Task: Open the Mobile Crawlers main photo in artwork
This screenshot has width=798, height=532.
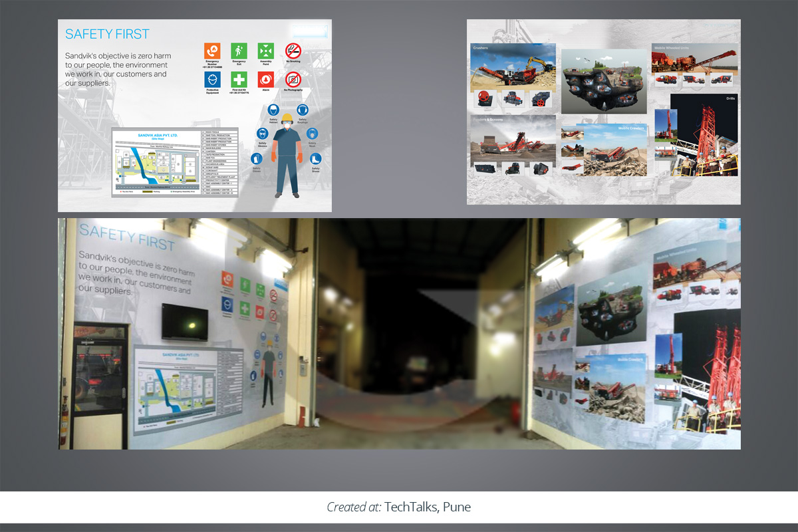Action: [x=612, y=150]
